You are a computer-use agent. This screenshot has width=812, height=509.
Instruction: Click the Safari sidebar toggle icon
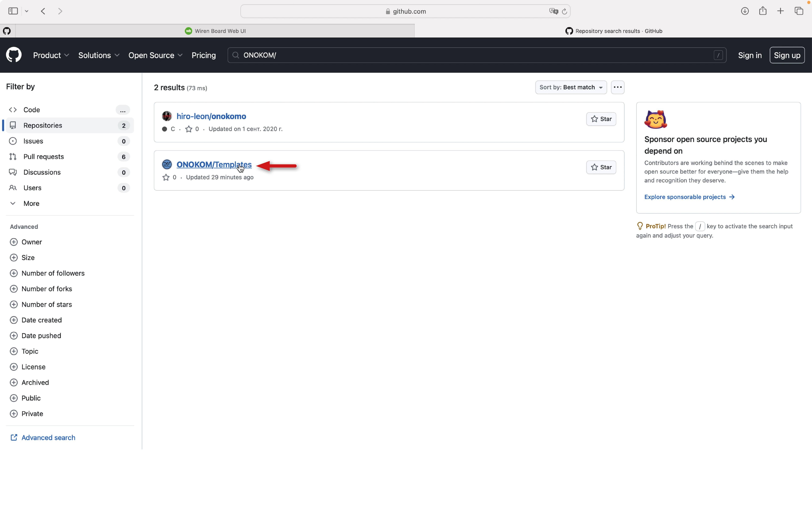pyautogui.click(x=13, y=11)
